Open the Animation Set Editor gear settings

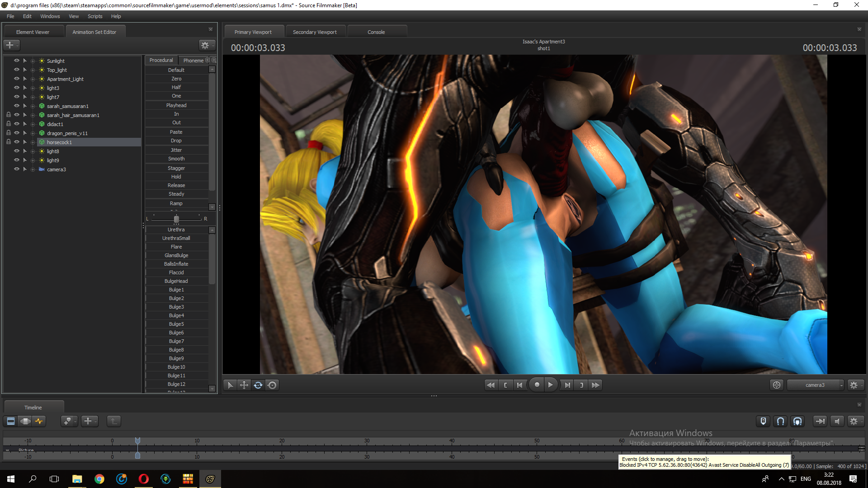(x=206, y=45)
